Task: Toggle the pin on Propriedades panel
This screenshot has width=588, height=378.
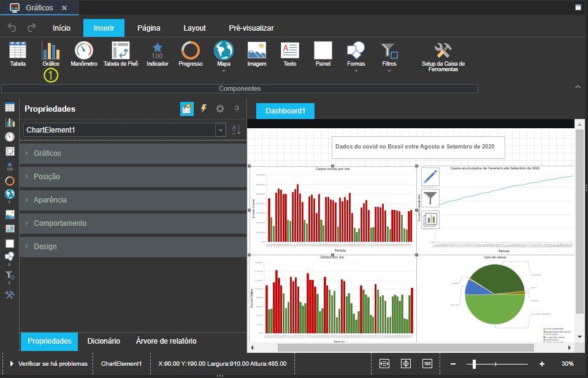Action: tap(237, 109)
